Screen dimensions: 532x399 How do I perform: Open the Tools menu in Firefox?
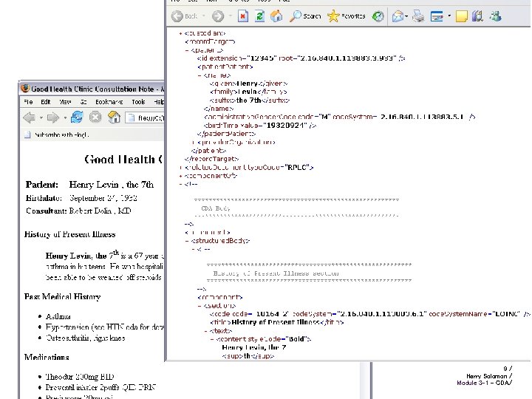tap(138, 102)
